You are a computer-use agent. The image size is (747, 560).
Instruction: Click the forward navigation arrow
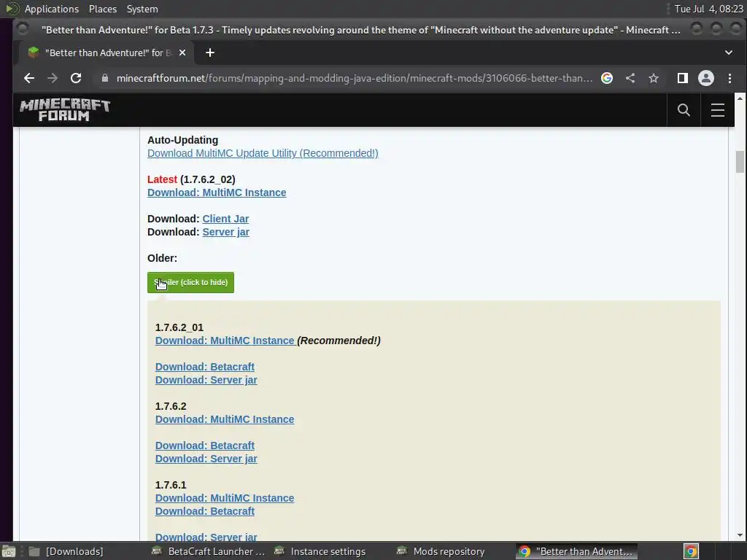tap(53, 78)
